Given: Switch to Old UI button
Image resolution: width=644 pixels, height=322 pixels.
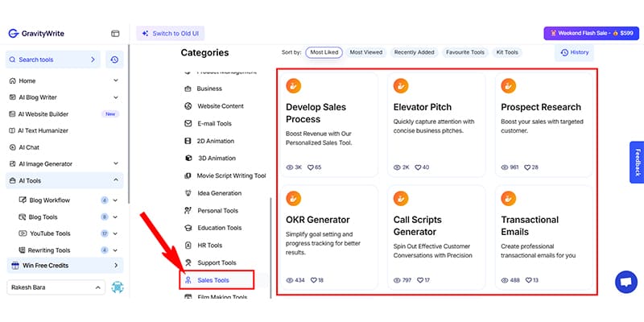Looking at the screenshot, I should (171, 34).
